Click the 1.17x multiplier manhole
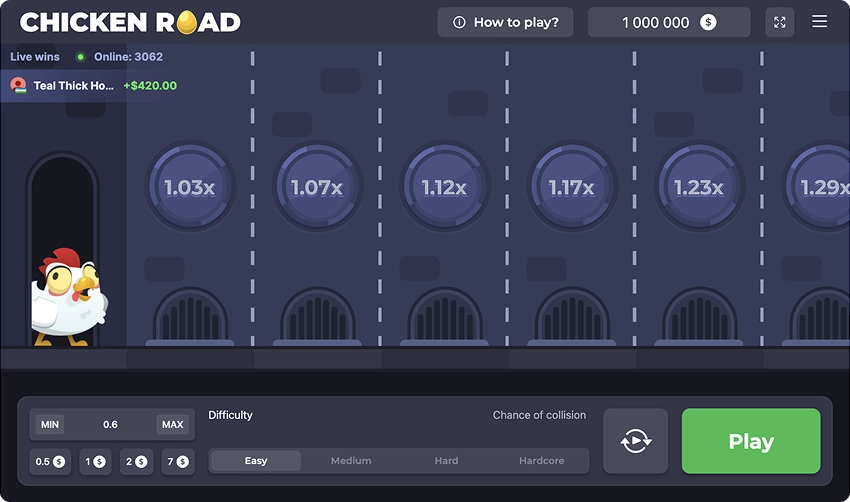Screen dimensions: 850x502 pyautogui.click(x=571, y=187)
